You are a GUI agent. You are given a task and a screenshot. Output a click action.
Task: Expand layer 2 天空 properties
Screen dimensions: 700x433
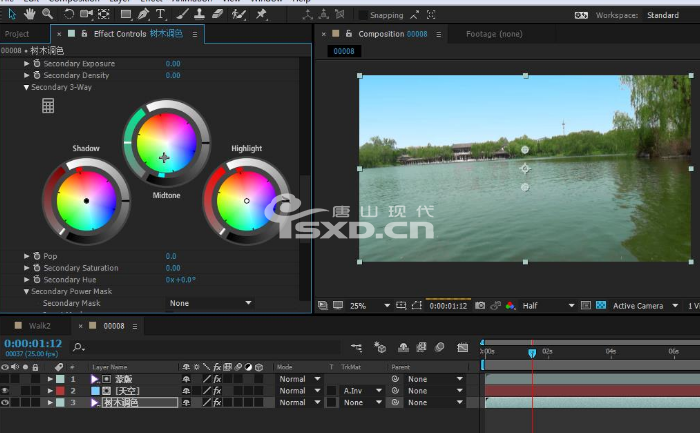(x=50, y=391)
